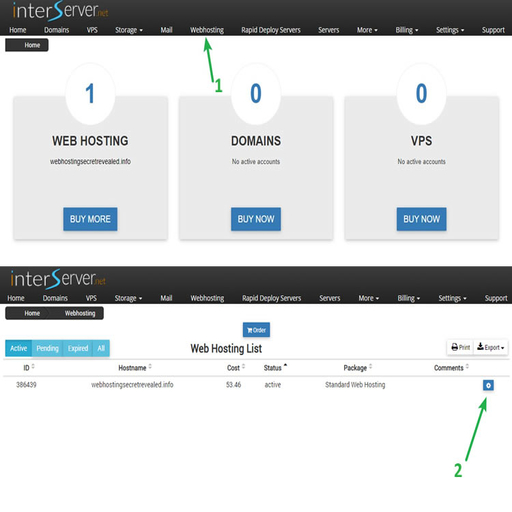The image size is (512, 512).
Task: Select the All filter tab
Action: coord(101,348)
